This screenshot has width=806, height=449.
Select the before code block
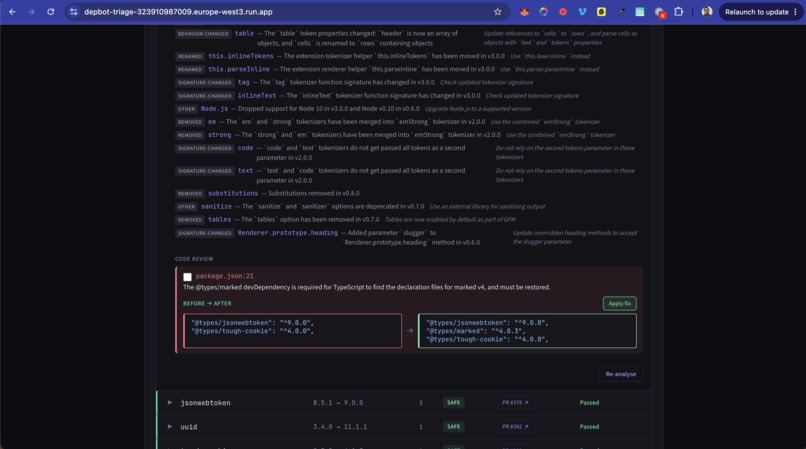[292, 331]
